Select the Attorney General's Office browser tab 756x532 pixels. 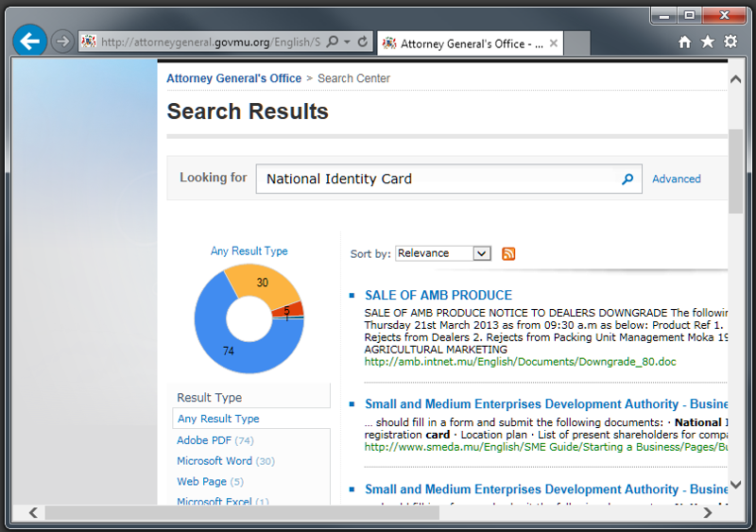[470, 43]
